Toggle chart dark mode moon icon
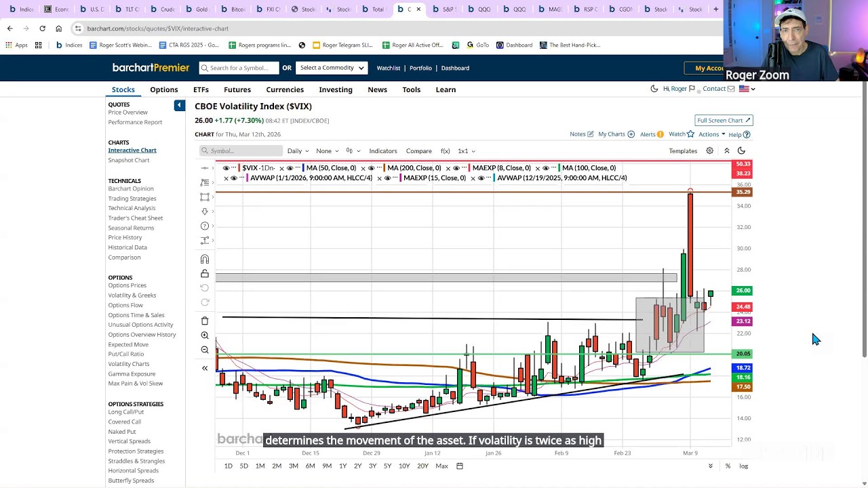This screenshot has height=488, width=868. [741, 151]
